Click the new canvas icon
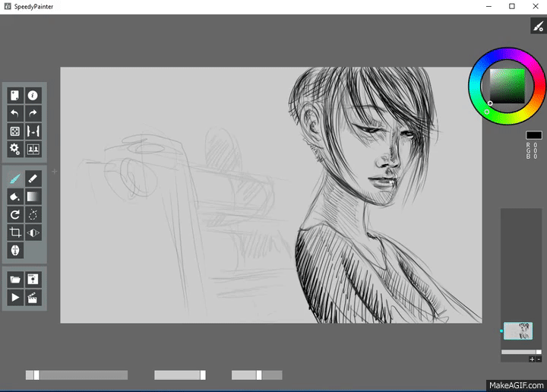The image size is (547, 392). point(15,95)
